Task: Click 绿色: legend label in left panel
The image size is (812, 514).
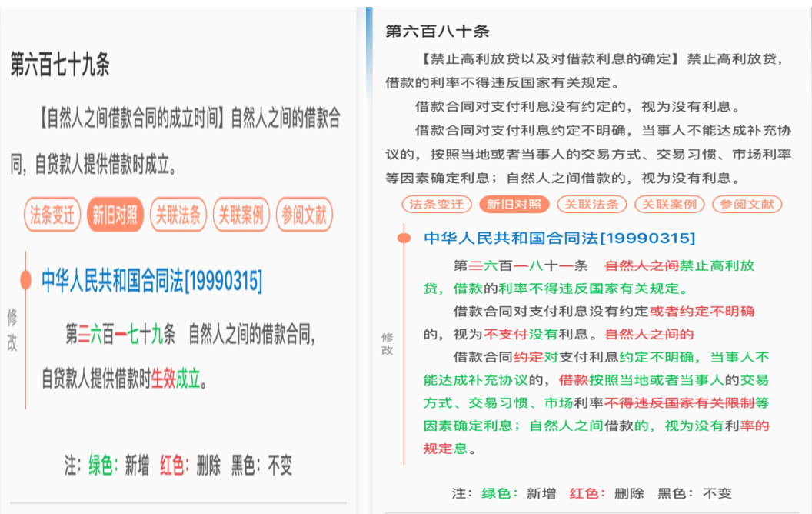Action: click(104, 466)
